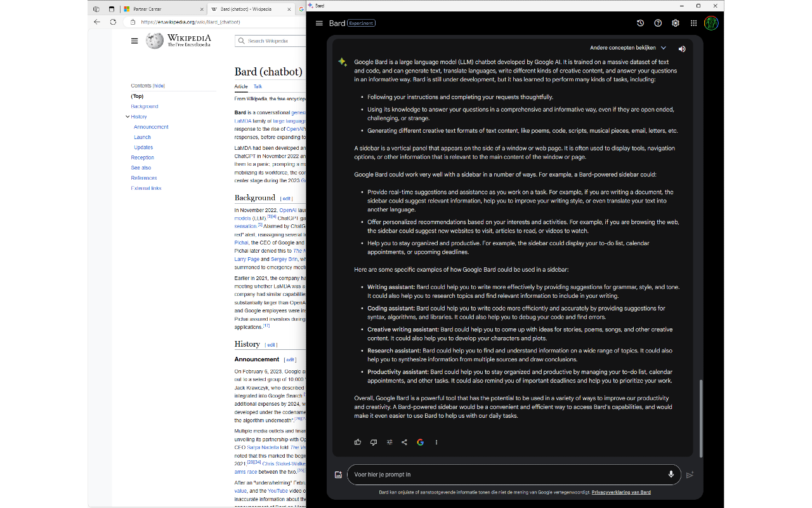Image resolution: width=812 pixels, height=508 pixels.
Task: Select the Article tab on Wikipedia
Action: (241, 86)
